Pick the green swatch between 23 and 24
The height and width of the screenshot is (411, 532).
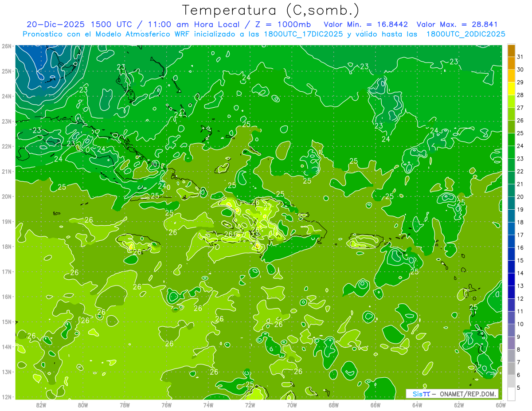511,152
